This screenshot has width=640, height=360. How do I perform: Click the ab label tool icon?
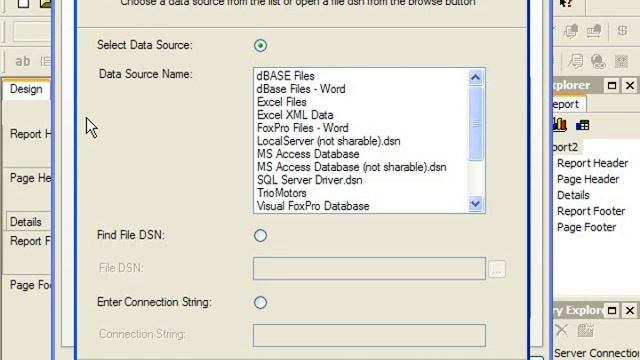point(22,61)
